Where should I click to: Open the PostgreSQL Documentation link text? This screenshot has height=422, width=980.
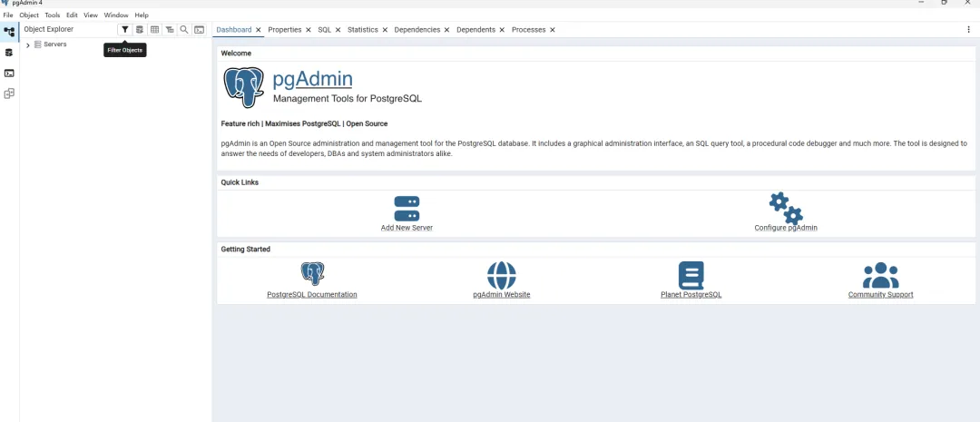click(x=312, y=294)
